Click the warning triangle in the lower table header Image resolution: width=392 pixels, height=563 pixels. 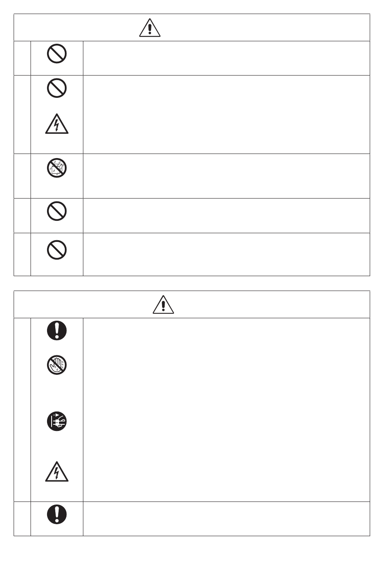(163, 305)
